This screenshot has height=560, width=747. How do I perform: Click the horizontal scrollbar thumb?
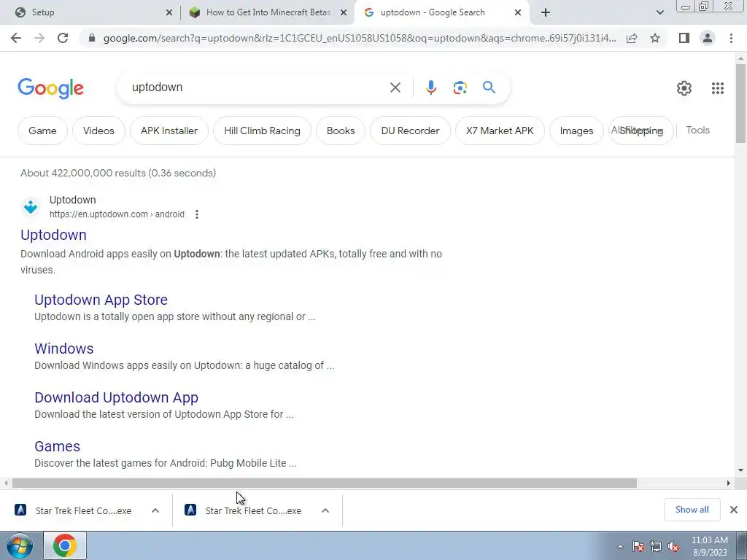pyautogui.click(x=325, y=483)
